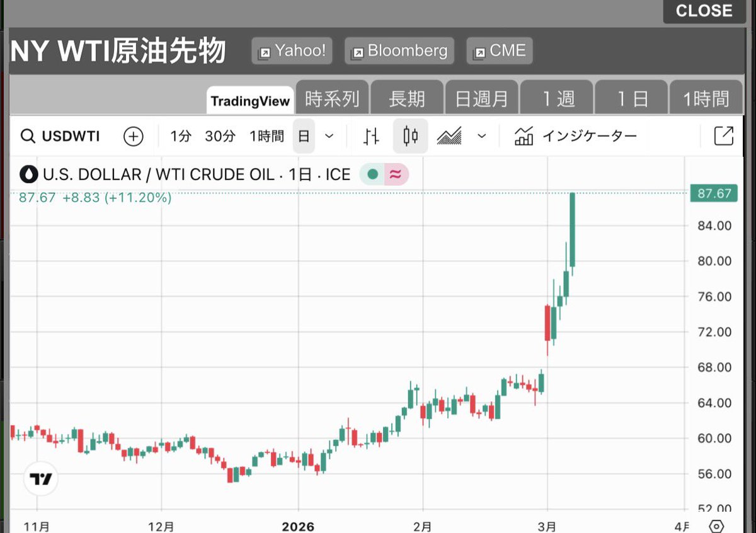Click the 12月 label on the time axis

[162, 526]
